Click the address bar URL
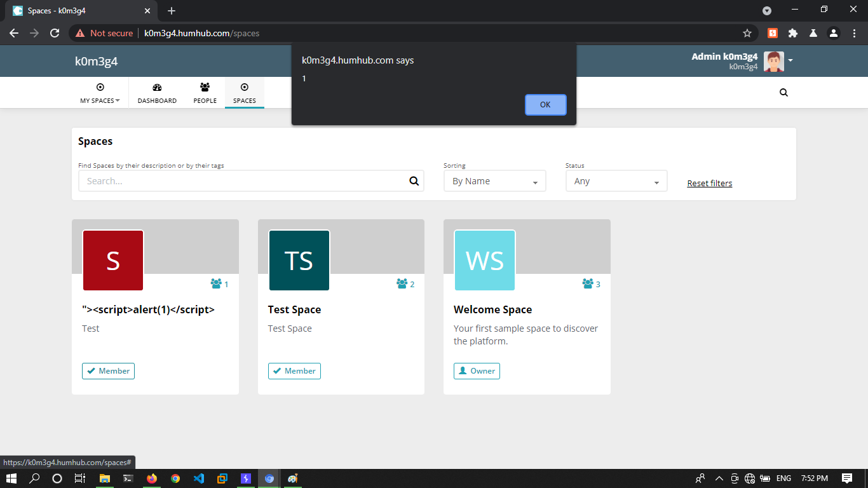 click(201, 33)
